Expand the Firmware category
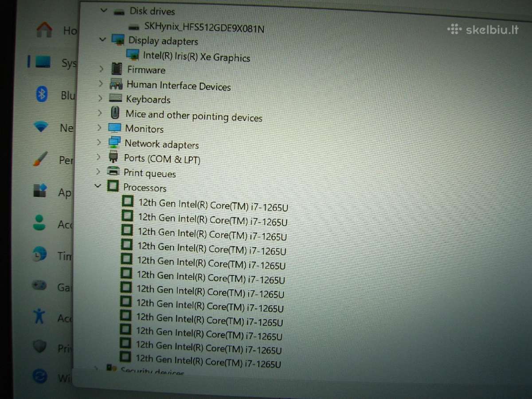The image size is (532, 399). point(101,69)
